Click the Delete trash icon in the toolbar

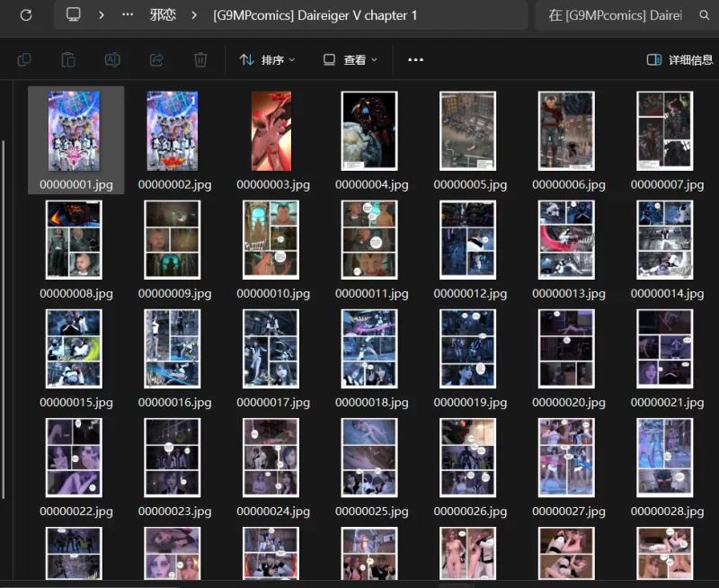[x=200, y=59]
